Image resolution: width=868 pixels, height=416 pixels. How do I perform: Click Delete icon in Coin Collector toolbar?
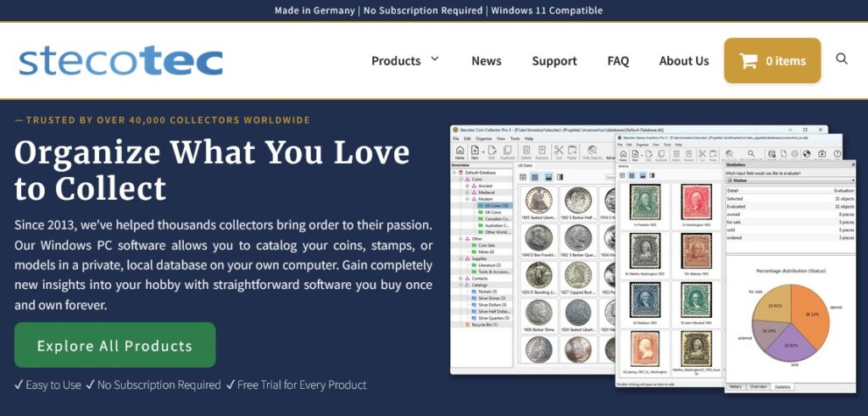click(x=526, y=151)
